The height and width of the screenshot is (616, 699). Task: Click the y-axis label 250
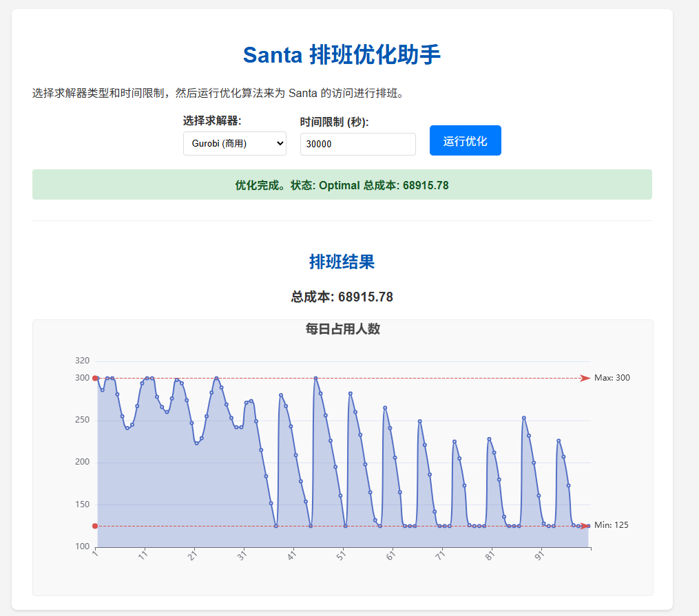pos(82,420)
